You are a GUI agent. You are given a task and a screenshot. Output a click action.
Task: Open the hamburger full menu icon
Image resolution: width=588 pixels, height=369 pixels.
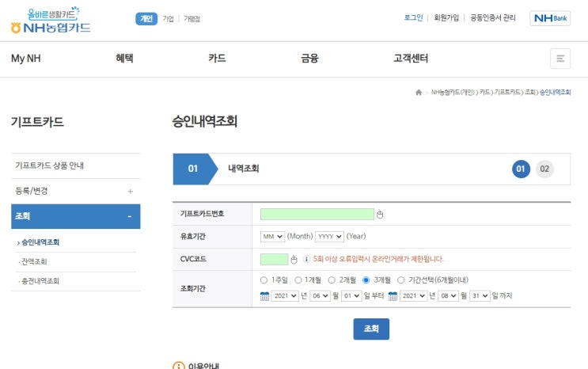tap(560, 59)
